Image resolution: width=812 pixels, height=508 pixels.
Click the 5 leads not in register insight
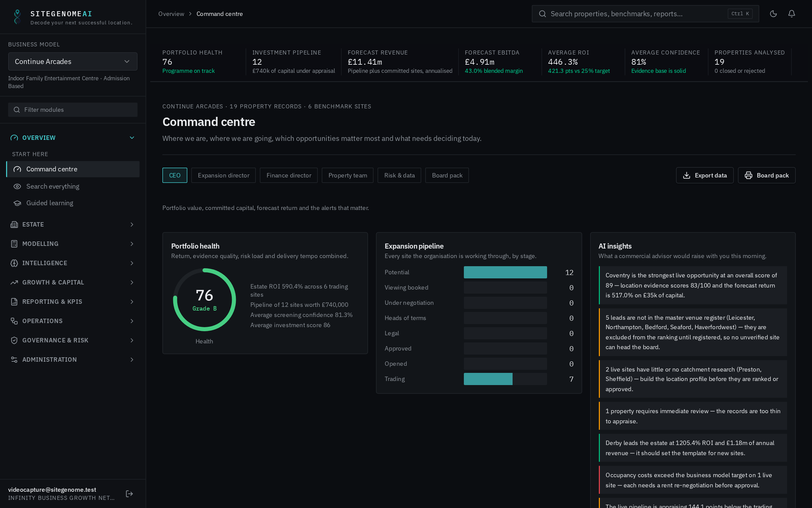[x=693, y=332]
